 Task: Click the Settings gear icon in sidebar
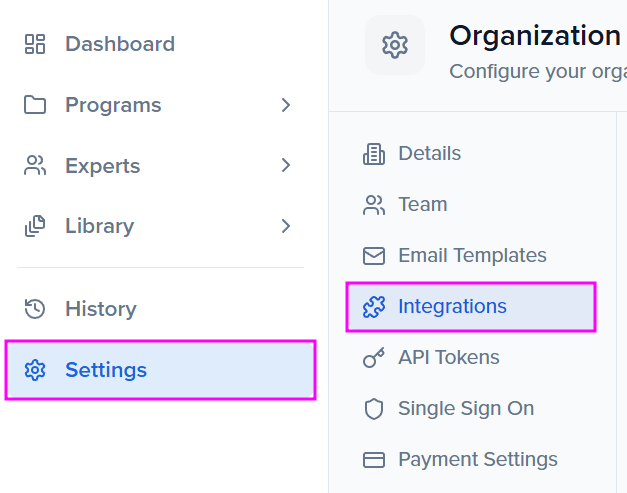point(35,370)
